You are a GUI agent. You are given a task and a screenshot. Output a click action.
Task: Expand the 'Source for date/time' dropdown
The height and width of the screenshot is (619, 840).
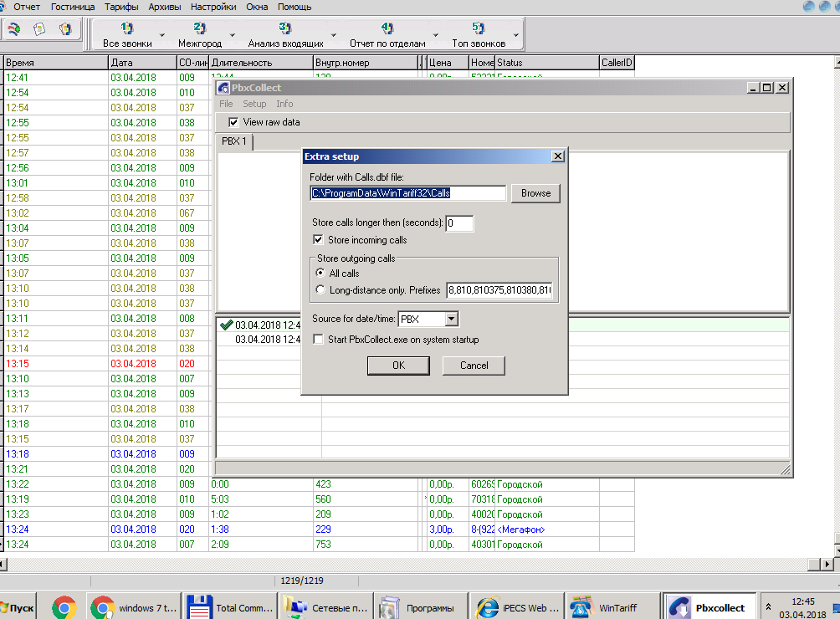(x=452, y=319)
